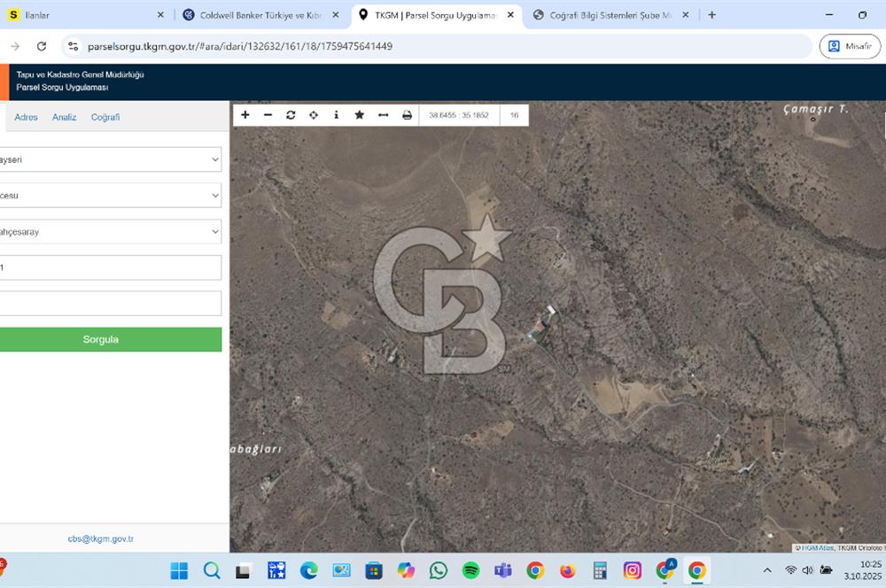Print the map with printer icon

407,115
